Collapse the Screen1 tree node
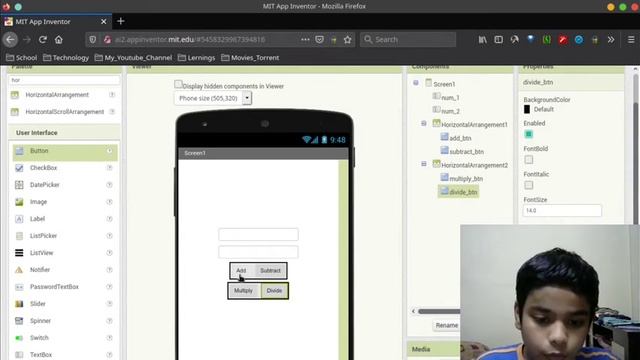This screenshot has width=640, height=360. [x=416, y=83]
